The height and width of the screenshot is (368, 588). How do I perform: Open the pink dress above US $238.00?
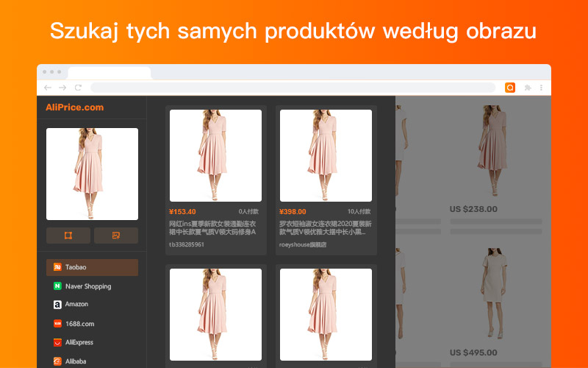pyautogui.click(x=494, y=151)
